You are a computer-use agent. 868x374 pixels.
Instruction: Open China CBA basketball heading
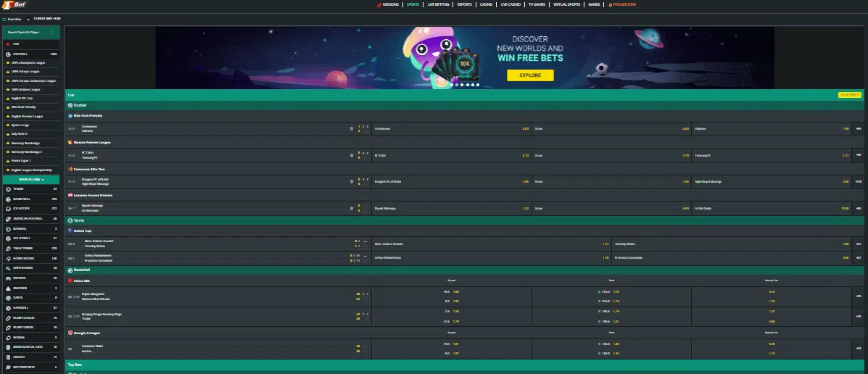pos(82,280)
